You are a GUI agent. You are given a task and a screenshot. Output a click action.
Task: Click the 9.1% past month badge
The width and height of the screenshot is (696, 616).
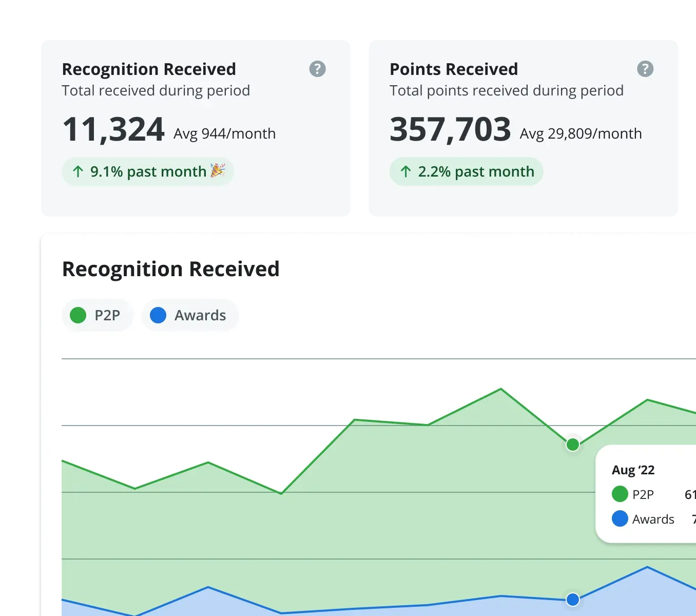(x=147, y=171)
